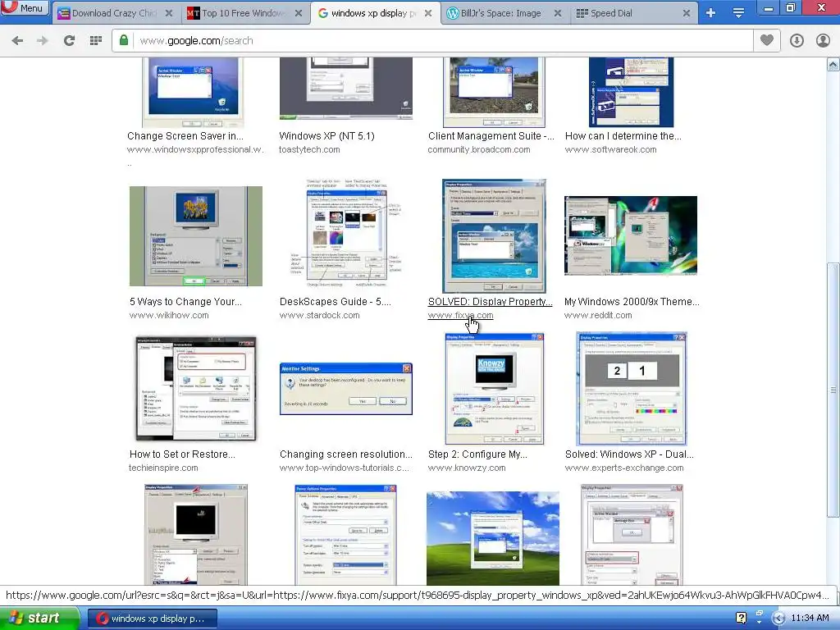
Task: Select windows xp display taskbar button
Action: pyautogui.click(x=152, y=619)
